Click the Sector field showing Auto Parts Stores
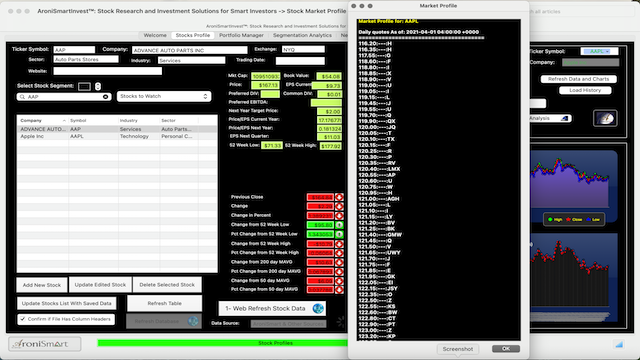 click(86, 60)
